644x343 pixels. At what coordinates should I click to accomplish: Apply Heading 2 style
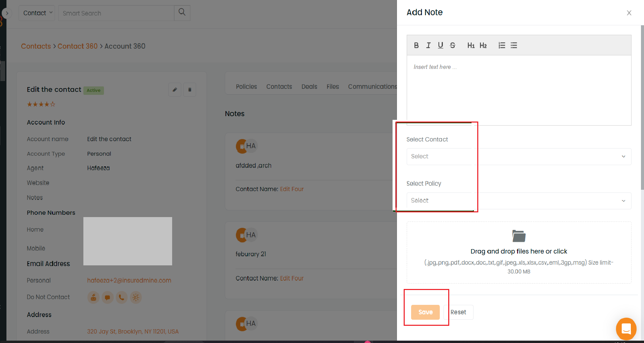[483, 45]
